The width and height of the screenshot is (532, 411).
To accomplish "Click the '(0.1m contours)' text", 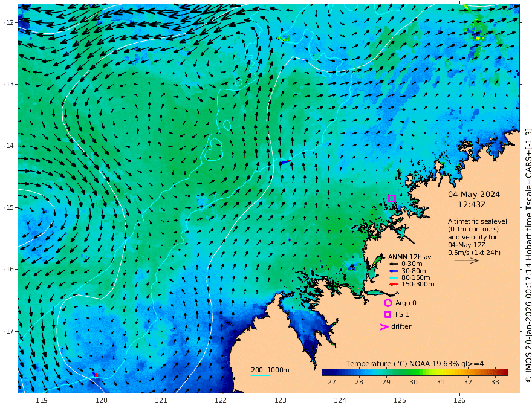I will pos(473,229).
